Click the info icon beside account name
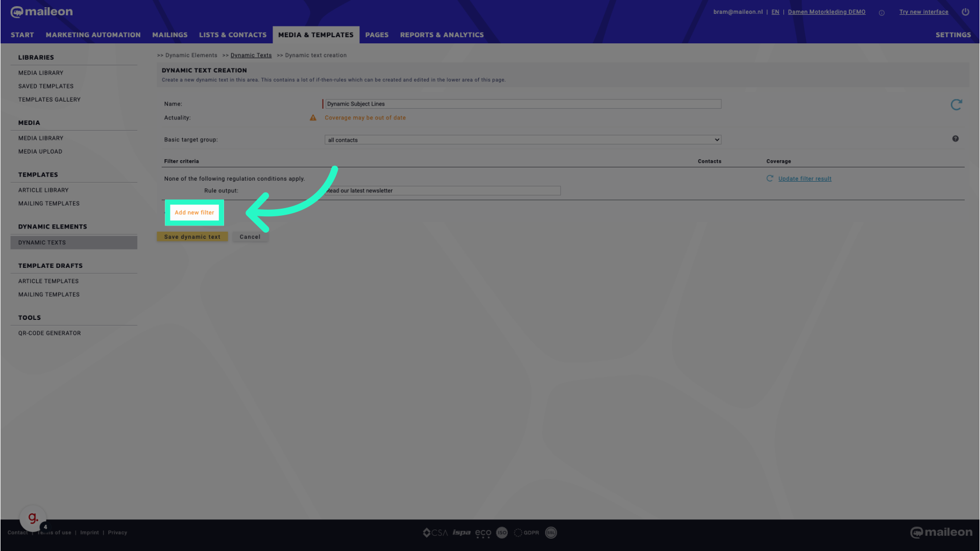The height and width of the screenshot is (551, 980). [x=881, y=13]
